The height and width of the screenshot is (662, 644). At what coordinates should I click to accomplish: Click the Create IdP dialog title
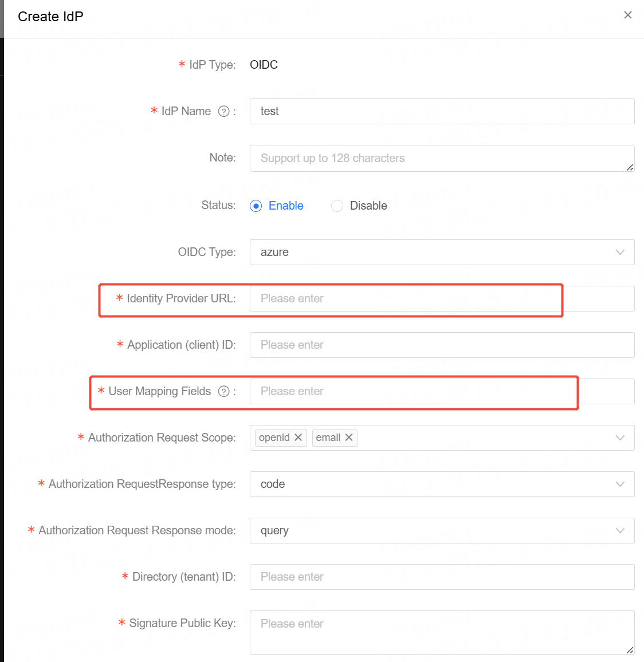tap(50, 16)
